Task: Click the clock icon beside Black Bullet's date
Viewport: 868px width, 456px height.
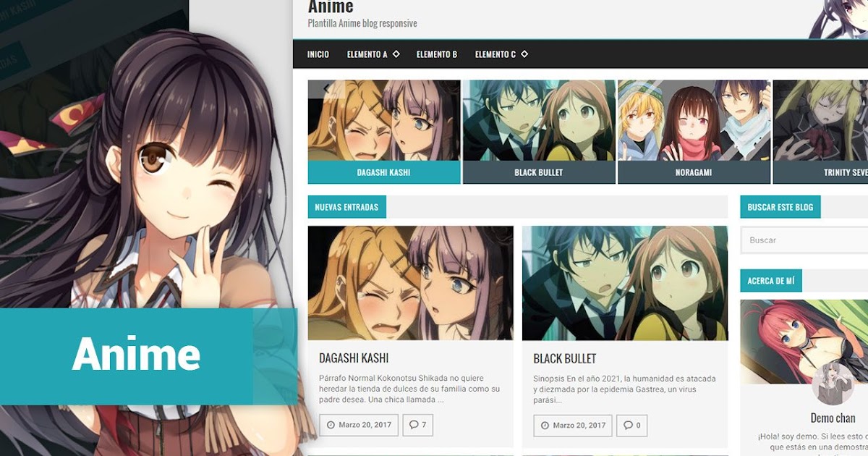Action: click(x=545, y=426)
